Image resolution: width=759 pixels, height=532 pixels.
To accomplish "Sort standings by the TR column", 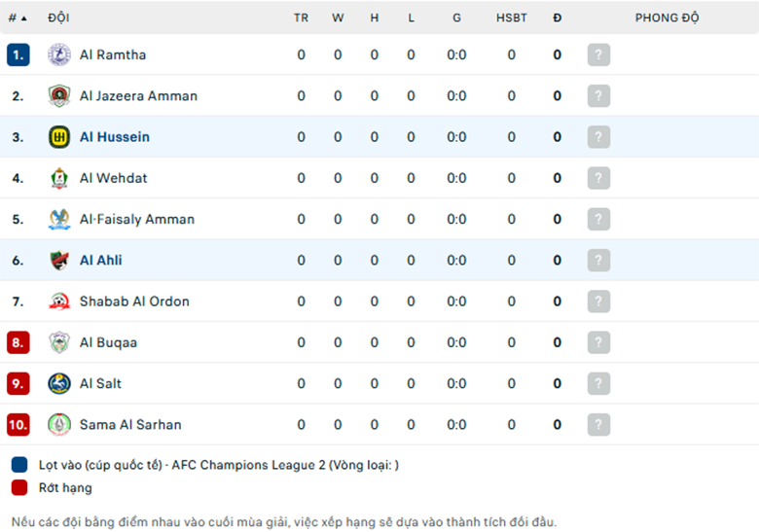I will click(301, 18).
